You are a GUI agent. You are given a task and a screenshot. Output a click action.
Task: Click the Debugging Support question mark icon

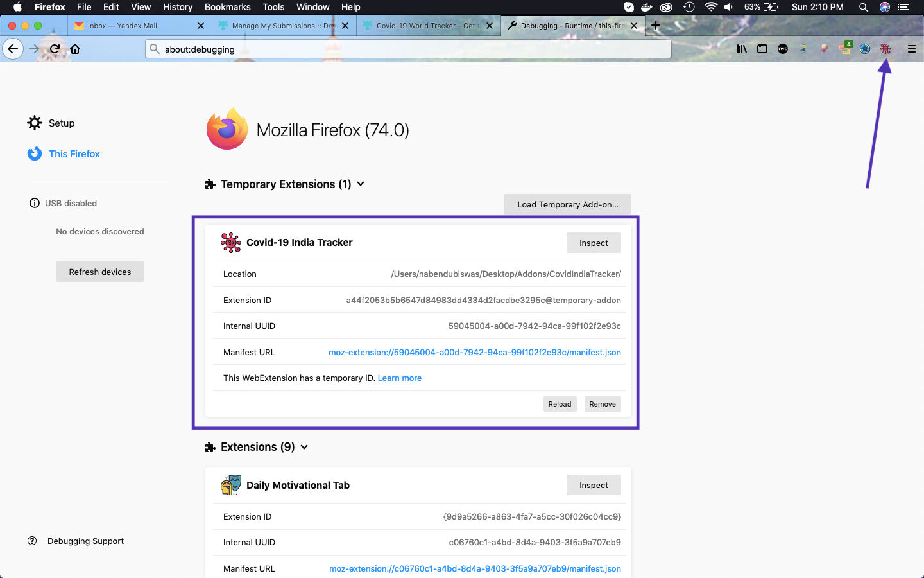[x=32, y=541]
